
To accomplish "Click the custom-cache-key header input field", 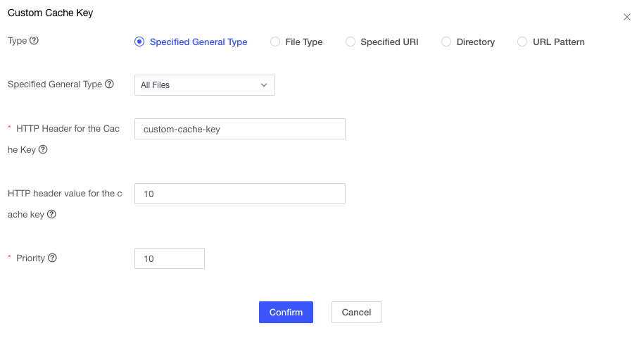I will pos(239,129).
